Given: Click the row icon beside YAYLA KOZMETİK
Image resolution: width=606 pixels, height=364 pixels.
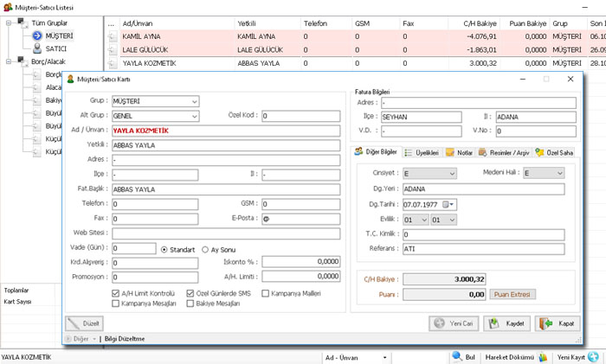Looking at the screenshot, I should tap(112, 63).
